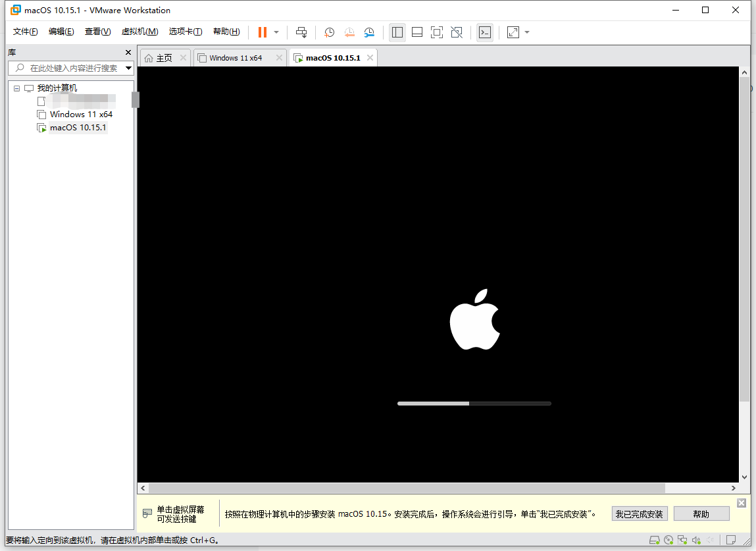This screenshot has width=756, height=551.
Task: Close the Windows 11 x64 tab
Action: click(x=279, y=57)
